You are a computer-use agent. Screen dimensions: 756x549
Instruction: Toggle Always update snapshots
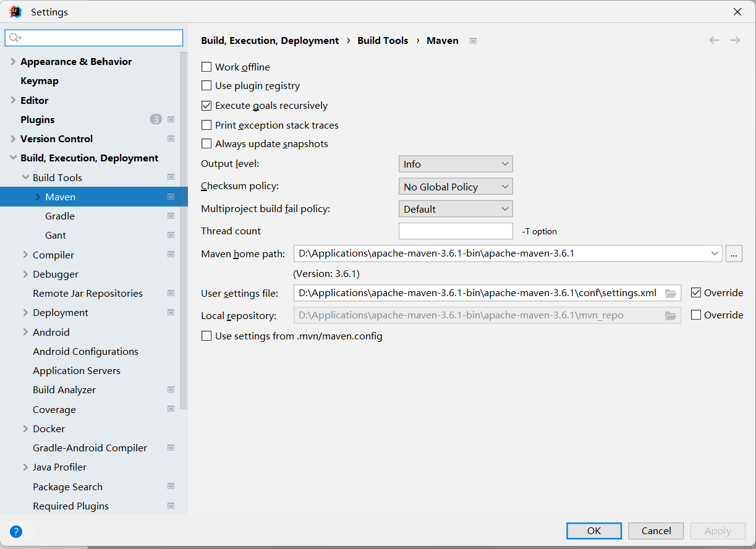tap(206, 144)
